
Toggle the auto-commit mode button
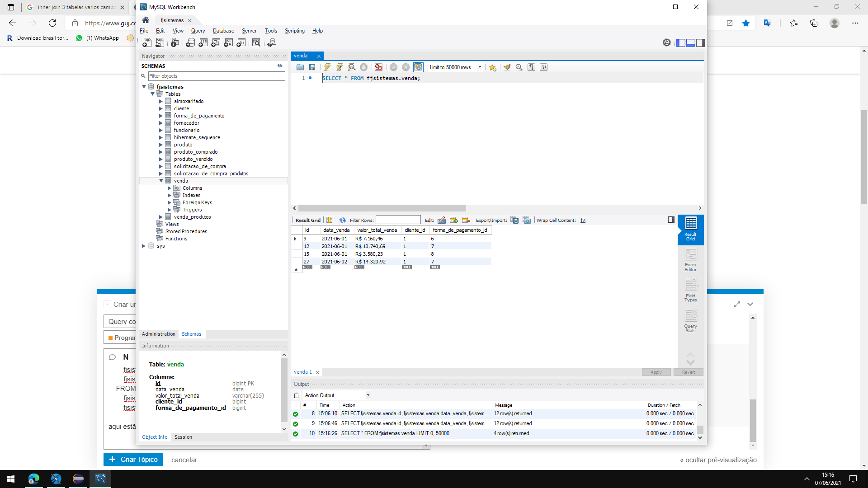click(x=418, y=67)
